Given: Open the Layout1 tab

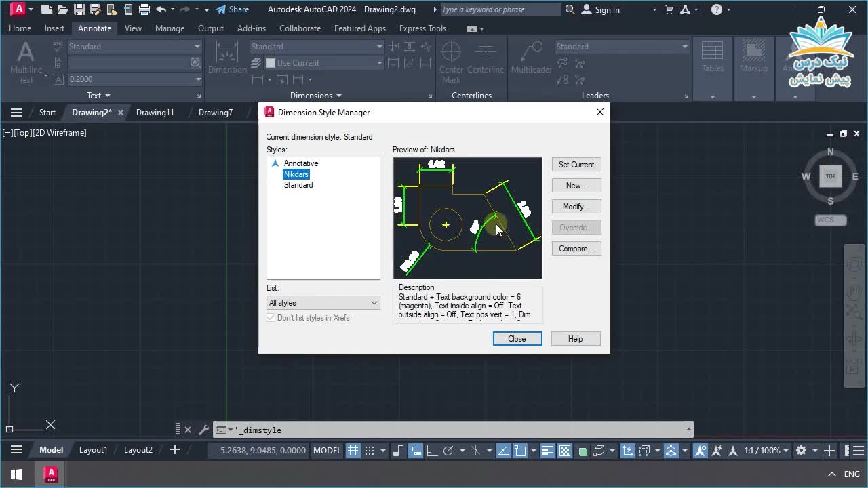Looking at the screenshot, I should pyautogui.click(x=93, y=450).
